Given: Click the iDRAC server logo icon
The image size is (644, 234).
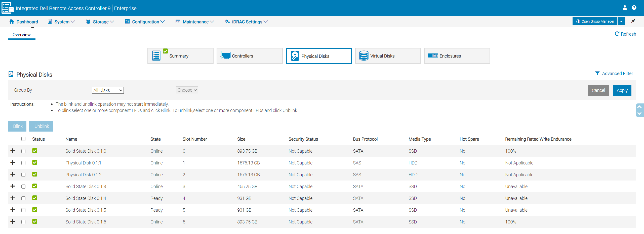Looking at the screenshot, I should pos(8,8).
